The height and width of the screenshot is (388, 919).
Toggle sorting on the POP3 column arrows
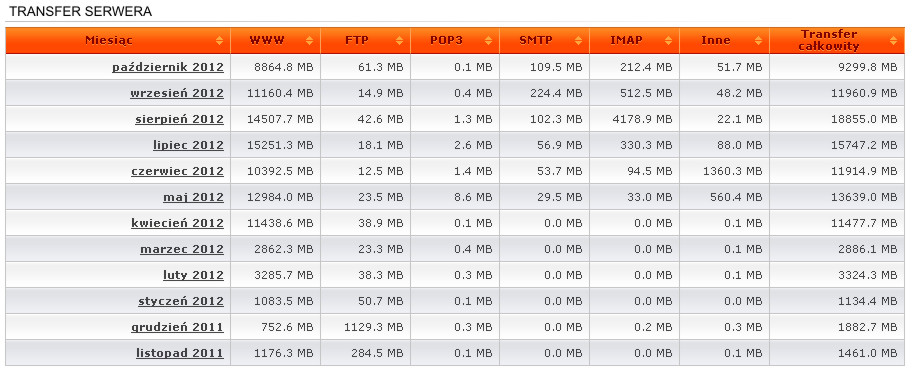click(x=489, y=40)
